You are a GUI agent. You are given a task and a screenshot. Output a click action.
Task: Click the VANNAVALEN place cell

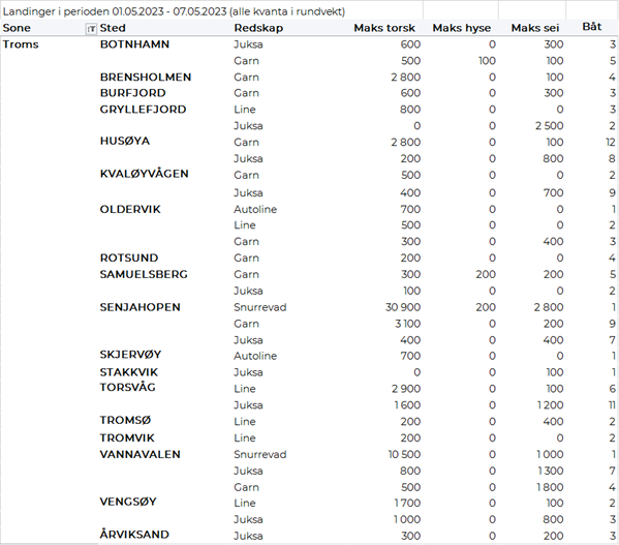click(140, 454)
